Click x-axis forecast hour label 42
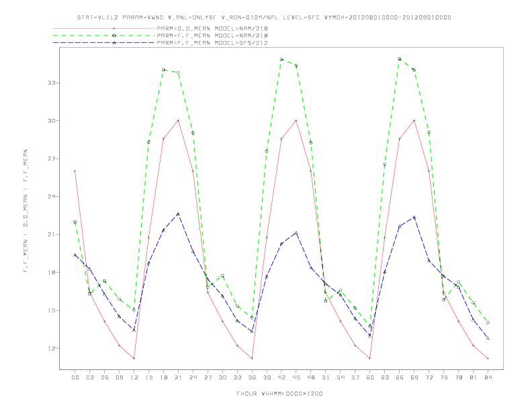The height and width of the screenshot is (411, 532). point(281,377)
